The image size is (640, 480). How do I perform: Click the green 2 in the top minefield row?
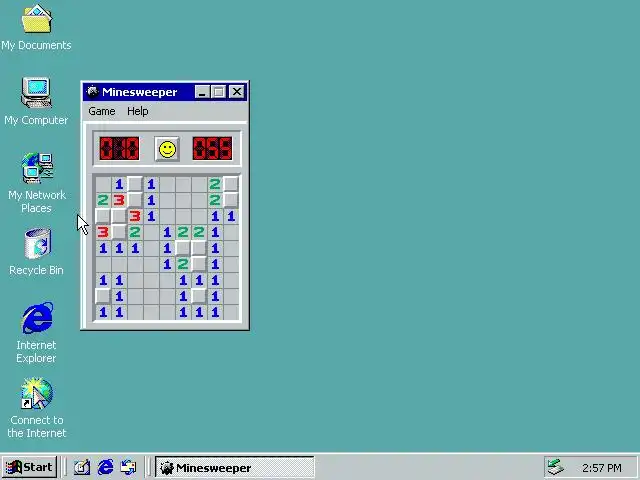[x=215, y=184]
